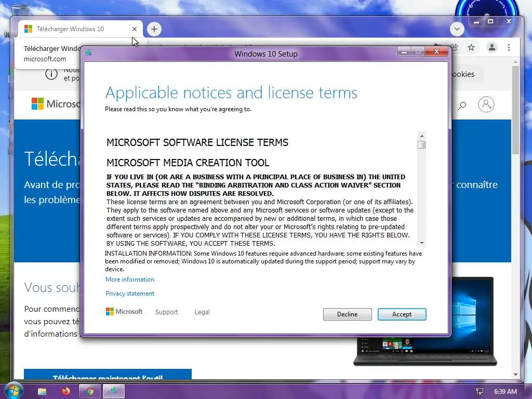This screenshot has height=399, width=532.
Task: Click the license text scrollbar up arrow
Action: tap(422, 136)
